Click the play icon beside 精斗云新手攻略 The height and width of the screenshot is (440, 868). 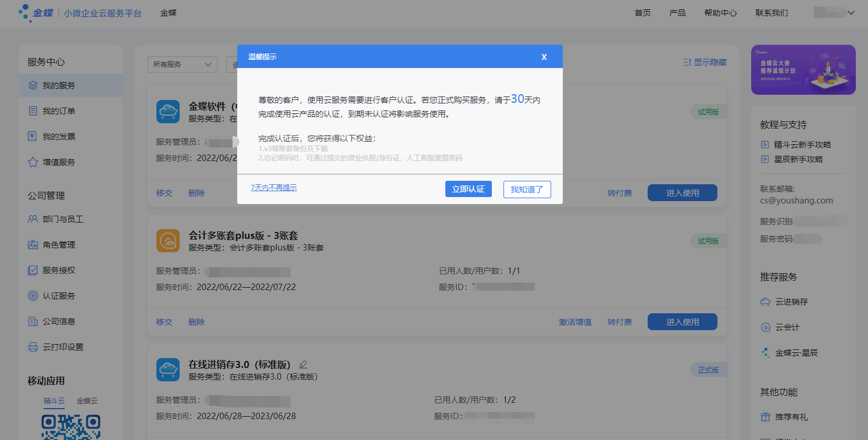click(x=765, y=144)
